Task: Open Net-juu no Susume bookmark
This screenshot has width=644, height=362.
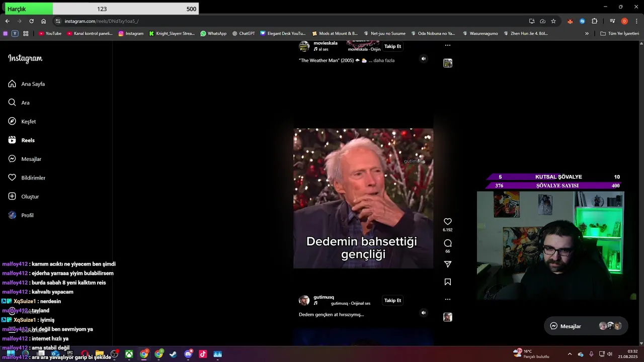Action: click(x=384, y=34)
